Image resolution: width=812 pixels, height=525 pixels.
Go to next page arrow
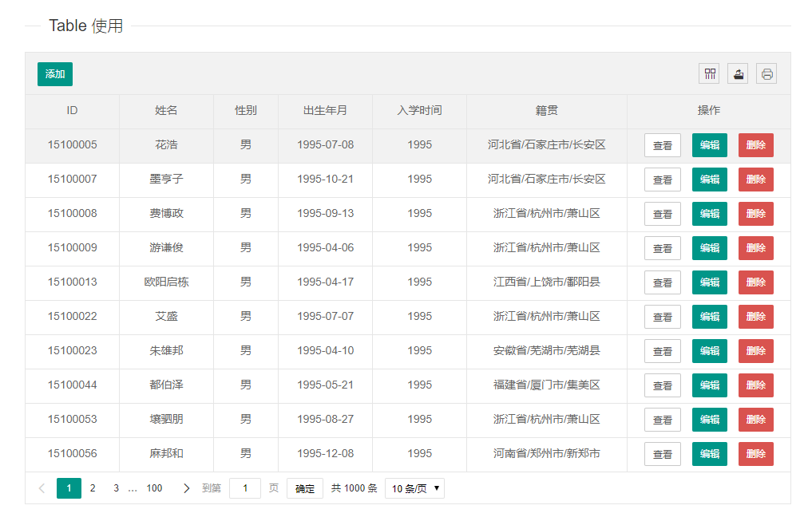[x=186, y=488]
